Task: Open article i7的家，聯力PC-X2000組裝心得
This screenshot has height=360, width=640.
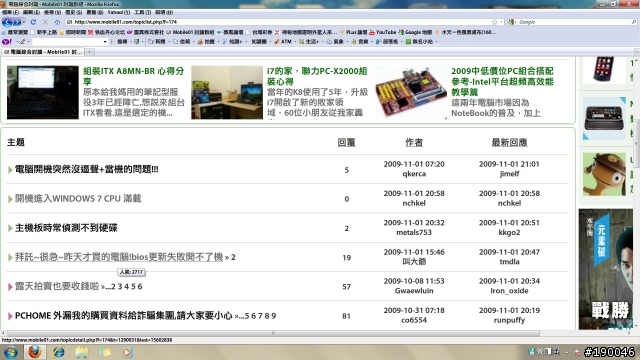Action: pos(317,76)
